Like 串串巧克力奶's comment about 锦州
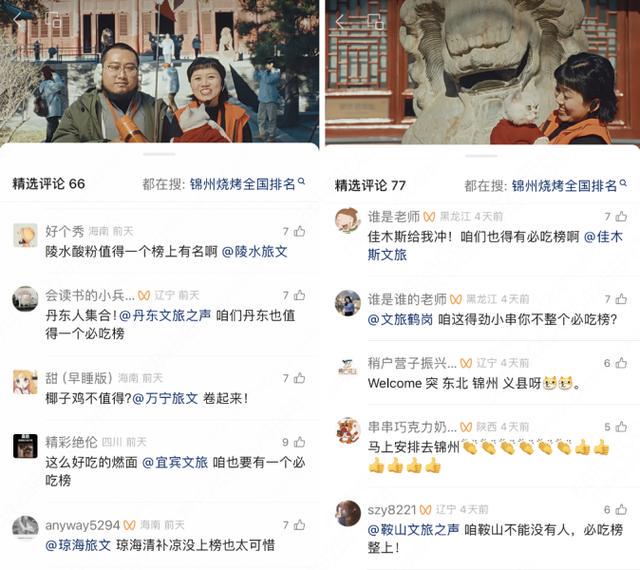640x570 pixels. click(x=621, y=427)
